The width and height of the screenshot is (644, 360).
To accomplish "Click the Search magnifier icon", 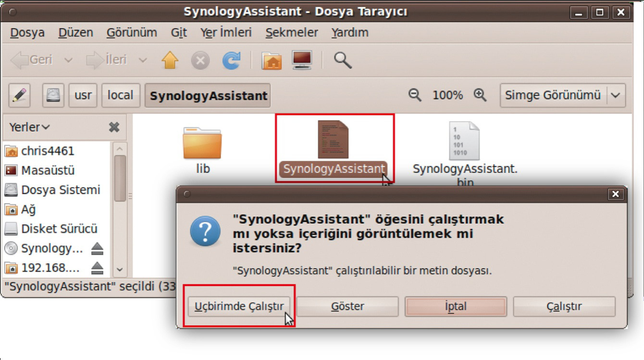I will [x=343, y=60].
